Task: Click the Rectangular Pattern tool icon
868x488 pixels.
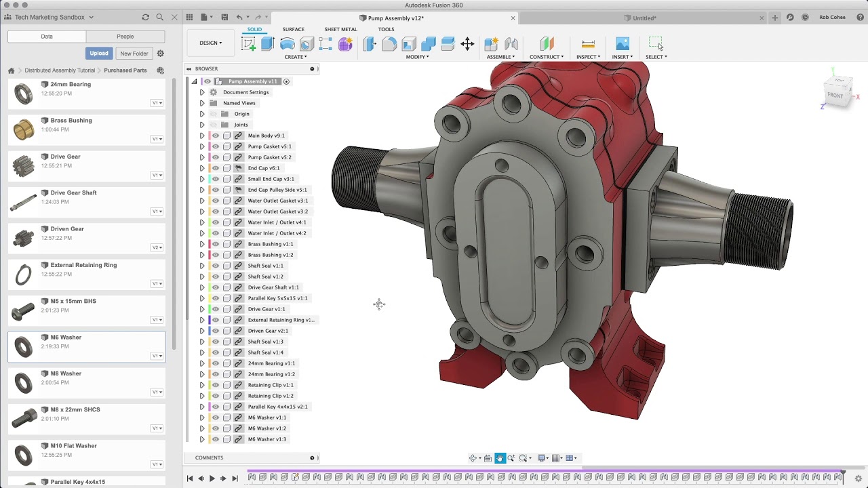Action: tap(325, 44)
